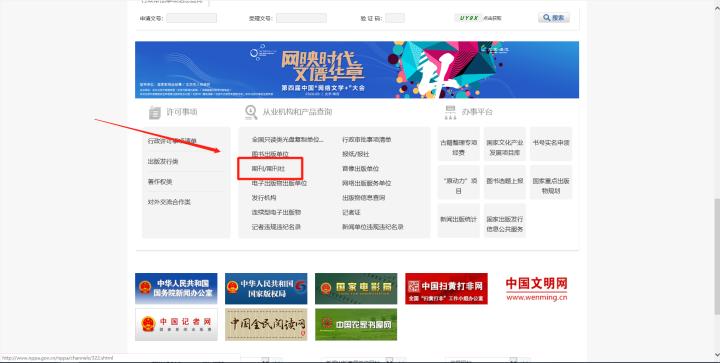The width and height of the screenshot is (720, 363).
Task: Visit 中国全民阅读网 banner link
Action: click(x=266, y=324)
